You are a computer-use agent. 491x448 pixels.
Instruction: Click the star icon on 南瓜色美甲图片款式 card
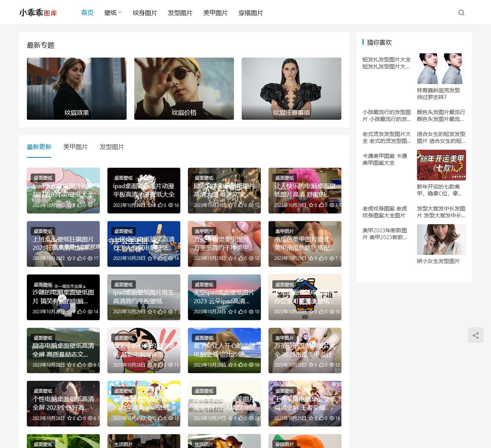[311, 259]
